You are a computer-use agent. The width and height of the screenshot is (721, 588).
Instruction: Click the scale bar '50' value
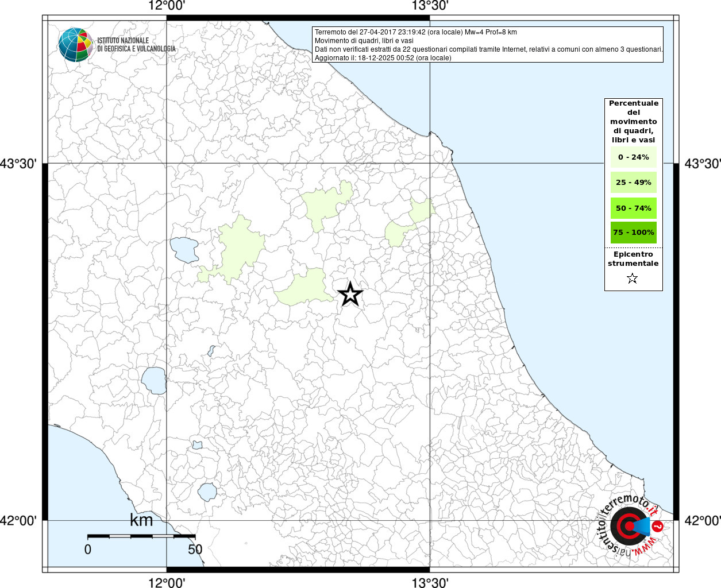[x=195, y=550]
